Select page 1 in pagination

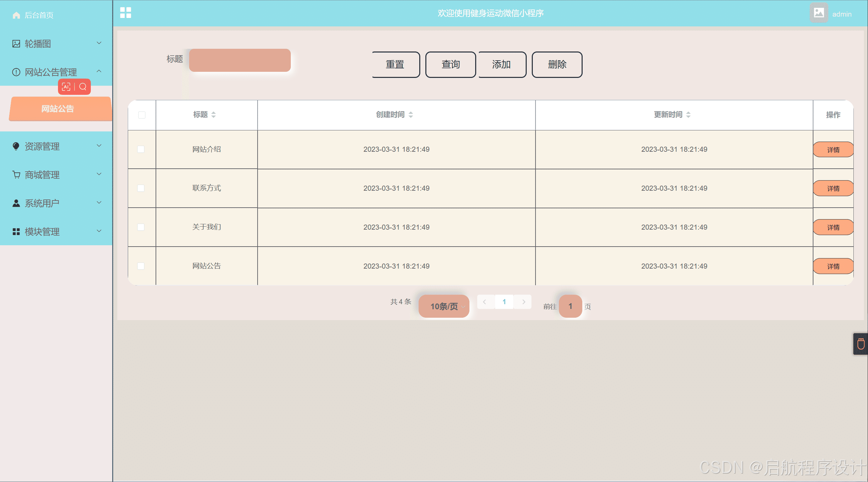tap(504, 302)
